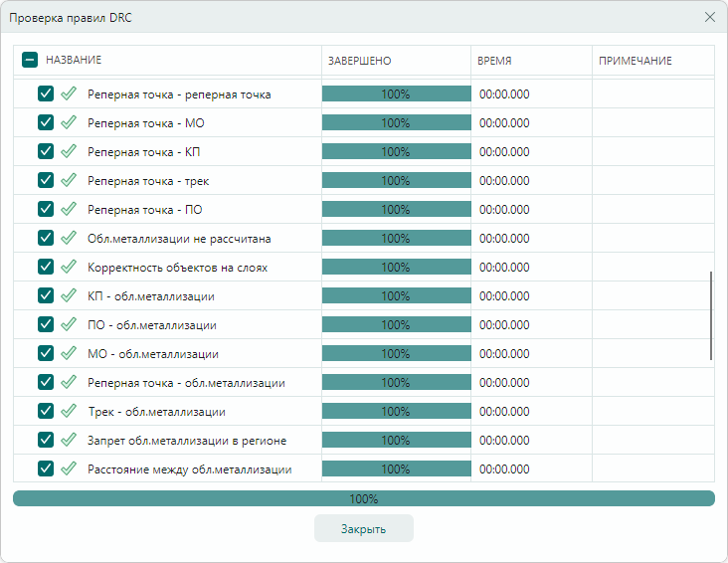Click the overall 100% progress bar at the bottom
This screenshot has width=728, height=563.
364,498
